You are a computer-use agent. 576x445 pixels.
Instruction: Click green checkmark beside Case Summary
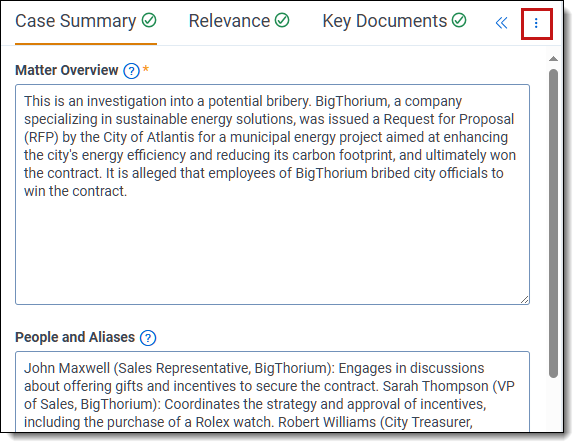point(149,20)
